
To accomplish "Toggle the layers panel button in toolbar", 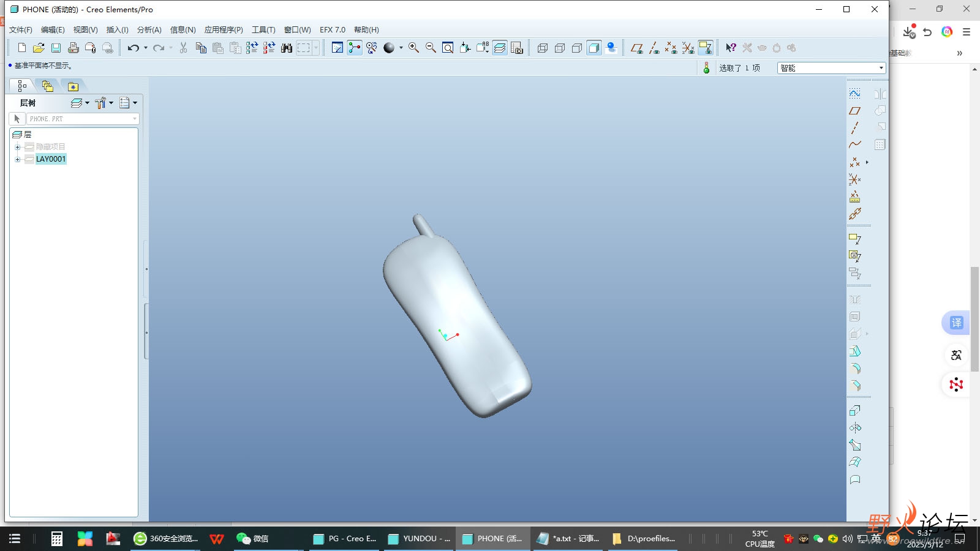I will (x=500, y=48).
